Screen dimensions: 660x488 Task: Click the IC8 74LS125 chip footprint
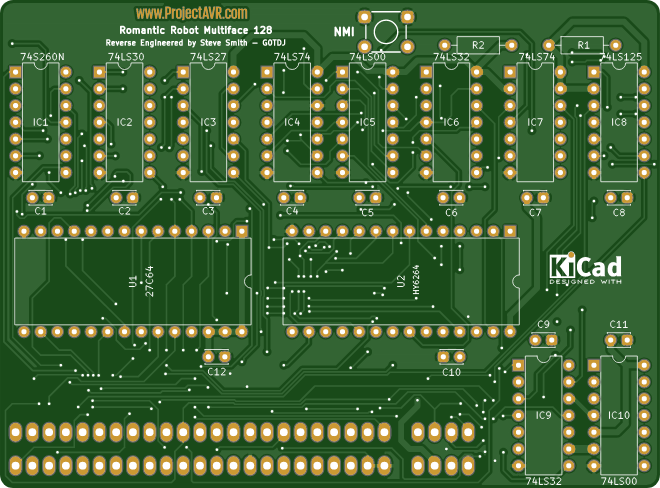(619, 123)
